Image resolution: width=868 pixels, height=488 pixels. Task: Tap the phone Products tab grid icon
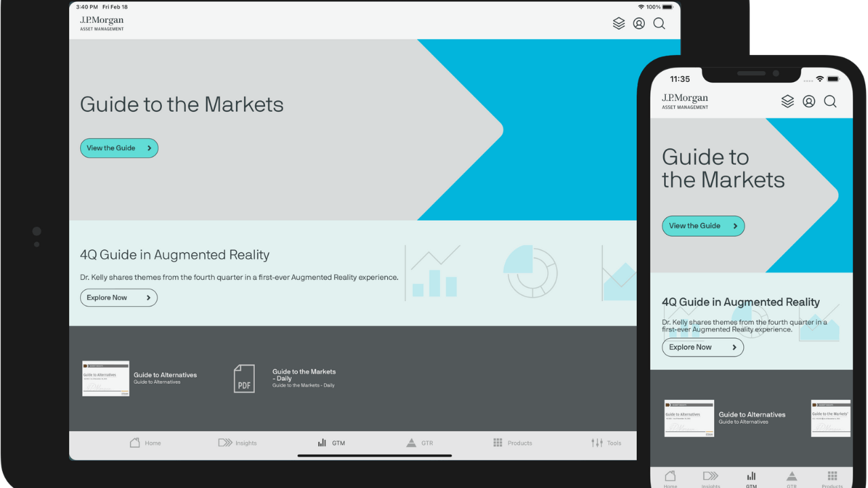tap(832, 476)
